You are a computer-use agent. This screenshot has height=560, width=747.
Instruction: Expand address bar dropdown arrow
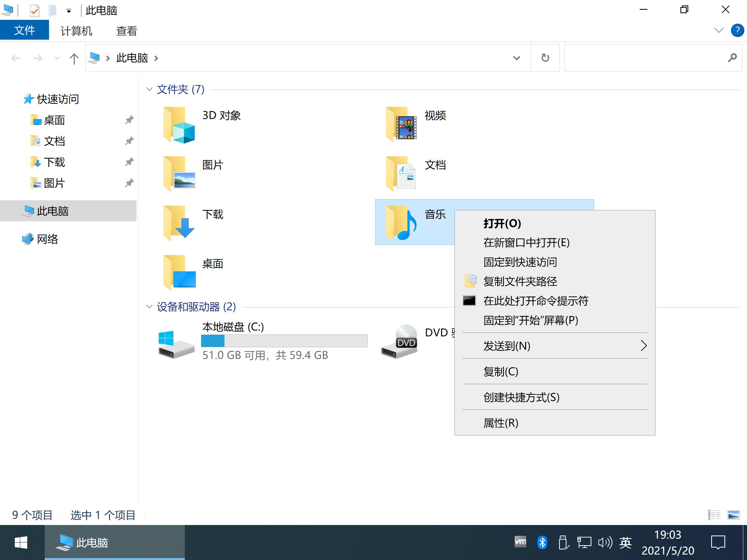point(516,57)
